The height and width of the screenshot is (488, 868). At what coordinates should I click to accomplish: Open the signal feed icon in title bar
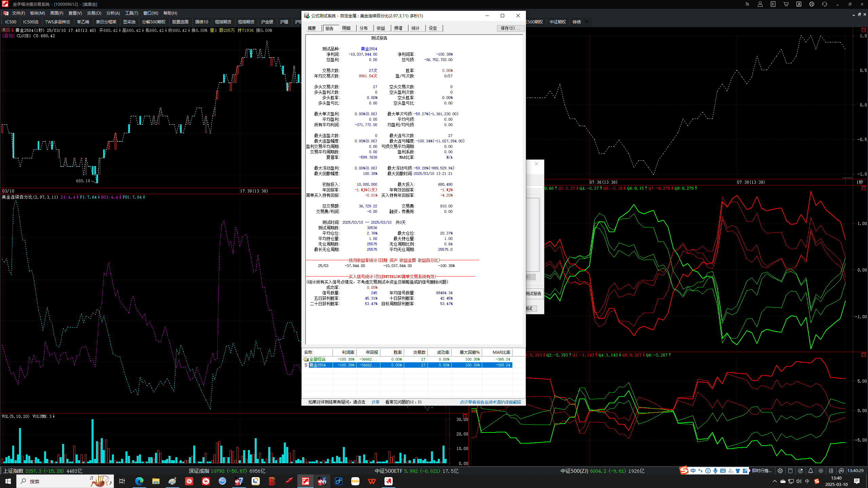747,4
